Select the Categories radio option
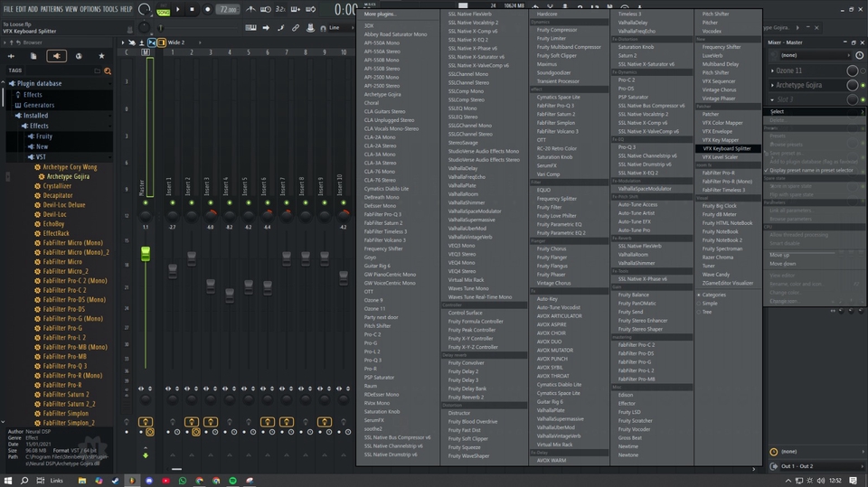The height and width of the screenshot is (487, 868). pos(699,295)
